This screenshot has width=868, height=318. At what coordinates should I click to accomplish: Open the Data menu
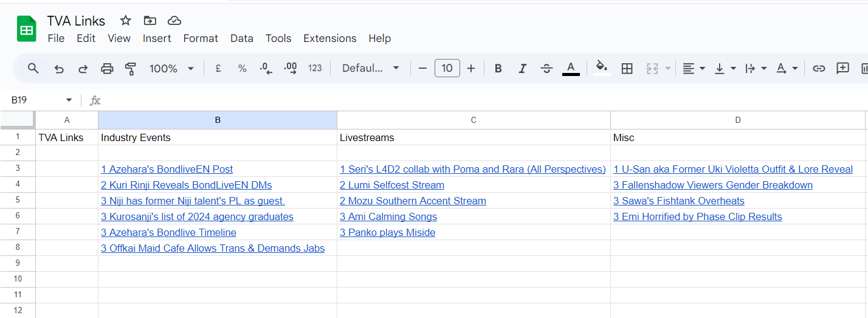[242, 38]
